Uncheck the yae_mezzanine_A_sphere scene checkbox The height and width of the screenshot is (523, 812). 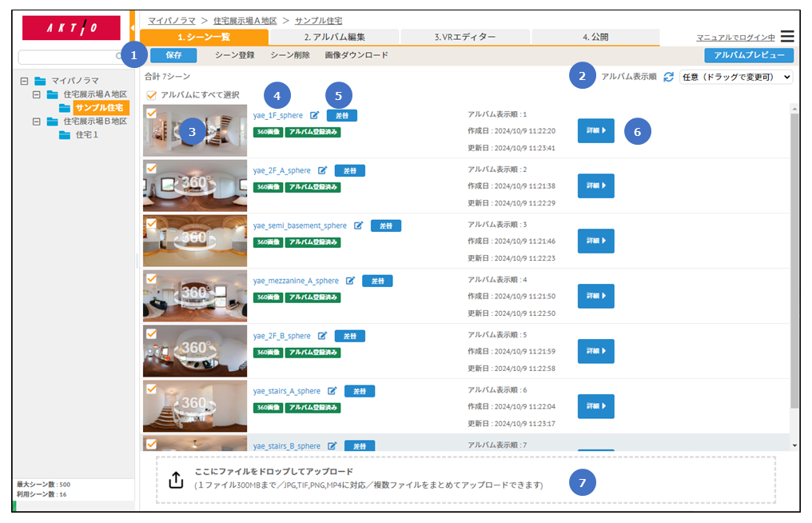pos(151,279)
